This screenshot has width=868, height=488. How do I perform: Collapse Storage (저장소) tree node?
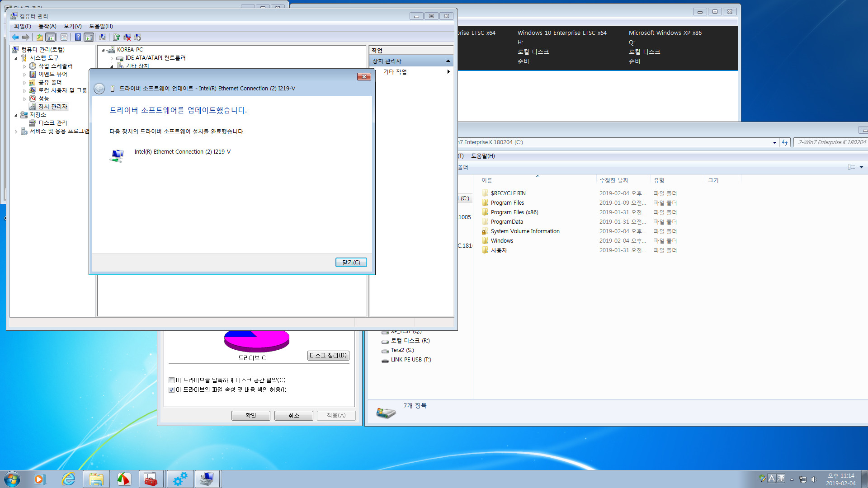(x=16, y=115)
